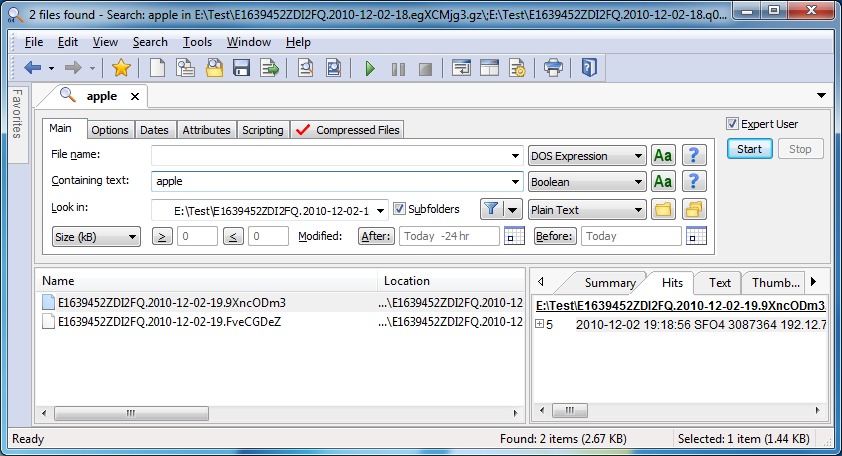Toggle the After date button
Image resolution: width=842 pixels, height=456 pixels.
(376, 236)
